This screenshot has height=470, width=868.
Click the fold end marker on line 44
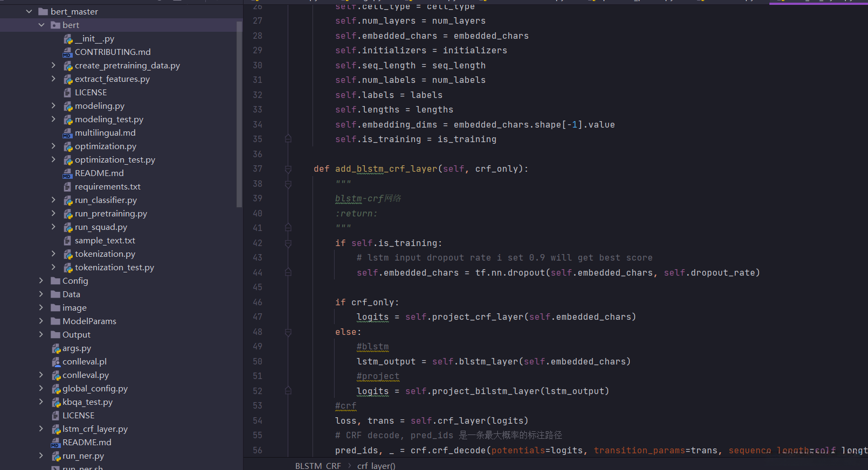click(x=288, y=272)
